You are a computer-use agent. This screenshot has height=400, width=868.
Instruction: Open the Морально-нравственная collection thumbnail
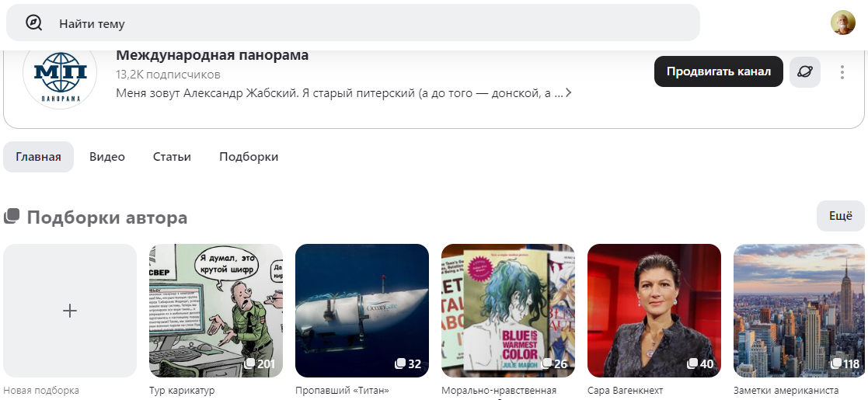click(508, 311)
